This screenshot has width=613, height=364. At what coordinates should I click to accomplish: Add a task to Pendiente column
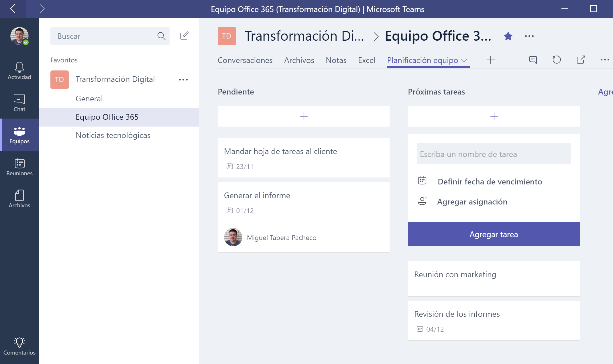[303, 116]
